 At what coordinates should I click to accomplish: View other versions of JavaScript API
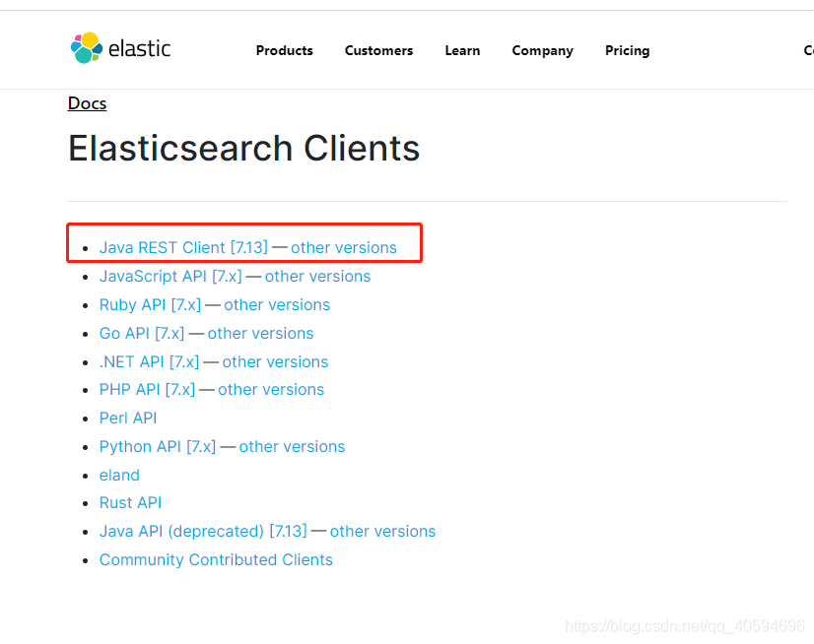click(317, 276)
